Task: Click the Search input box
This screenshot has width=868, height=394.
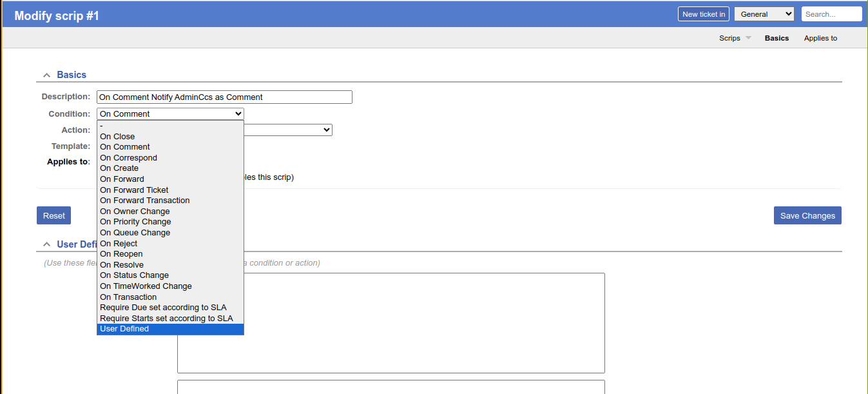Action: point(831,14)
